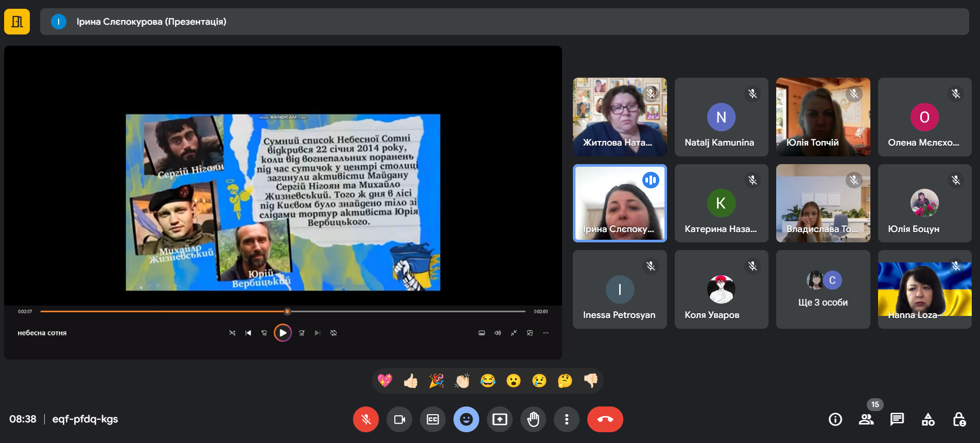Toggle the camera button off

coord(399,419)
